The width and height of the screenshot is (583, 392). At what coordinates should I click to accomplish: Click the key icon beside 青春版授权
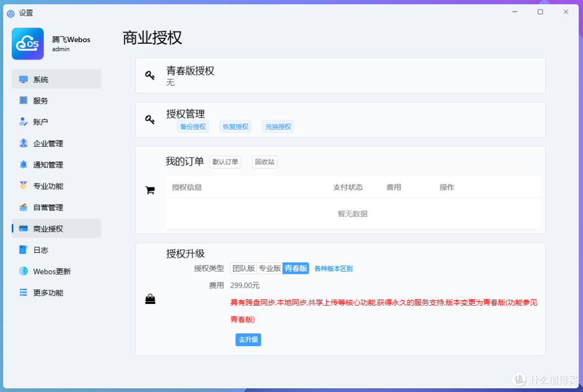[150, 76]
